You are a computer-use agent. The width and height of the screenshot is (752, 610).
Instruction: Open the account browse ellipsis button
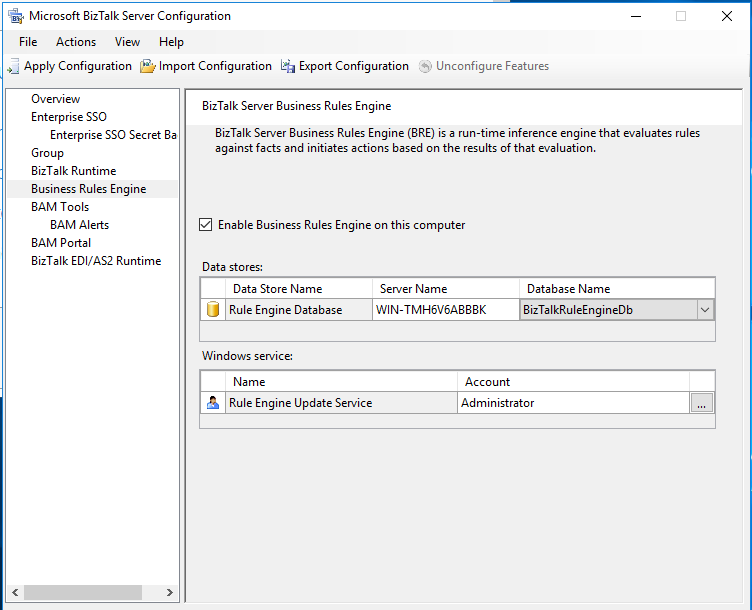click(702, 403)
